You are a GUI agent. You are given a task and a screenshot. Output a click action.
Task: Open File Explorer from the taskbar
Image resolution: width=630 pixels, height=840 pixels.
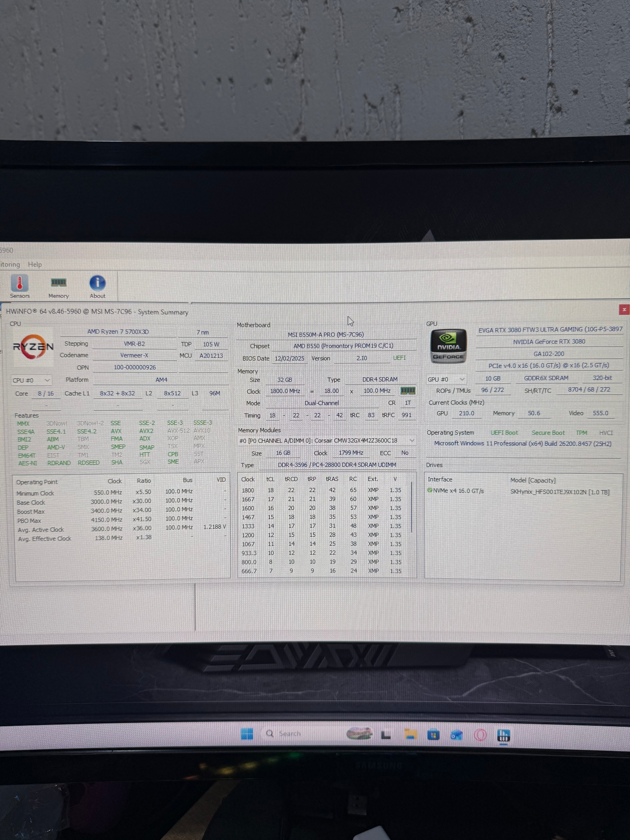410,735
